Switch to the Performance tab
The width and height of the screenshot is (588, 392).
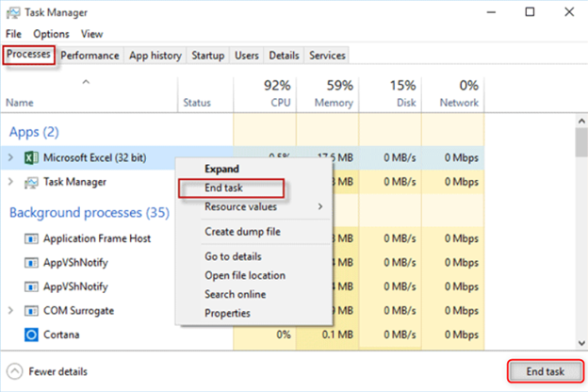point(90,56)
